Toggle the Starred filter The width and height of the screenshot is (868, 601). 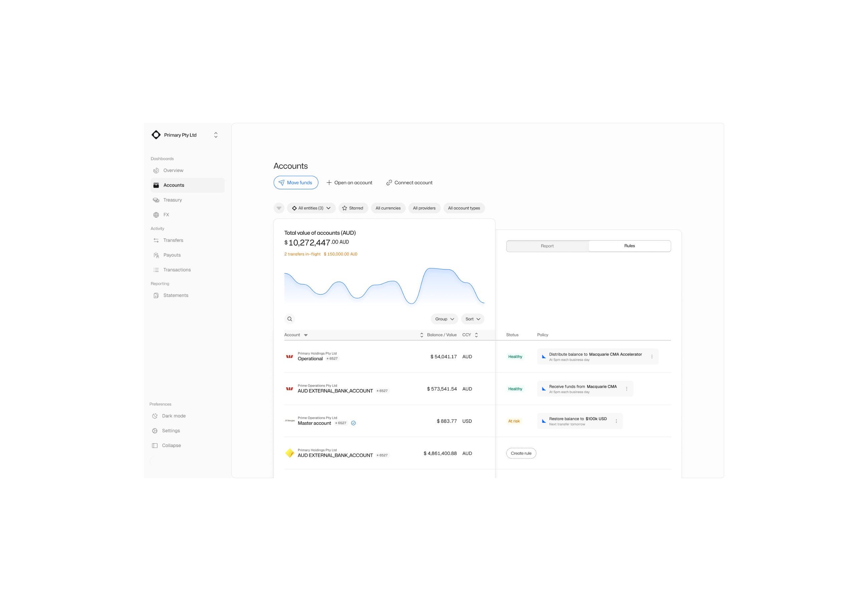(x=353, y=208)
